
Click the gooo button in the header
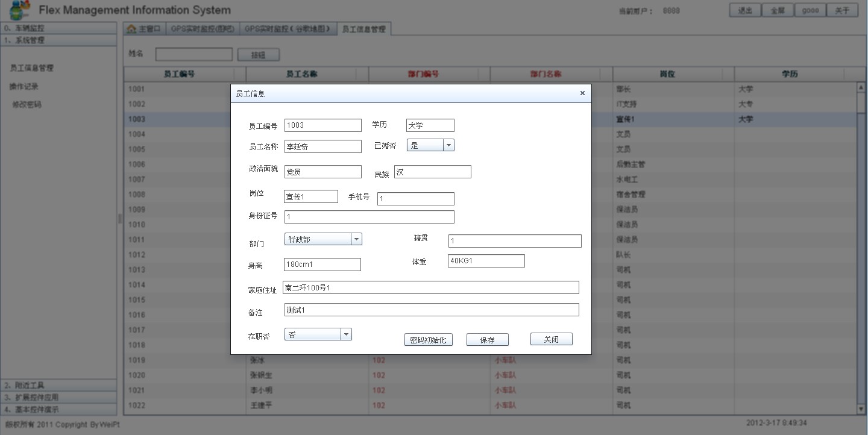810,10
